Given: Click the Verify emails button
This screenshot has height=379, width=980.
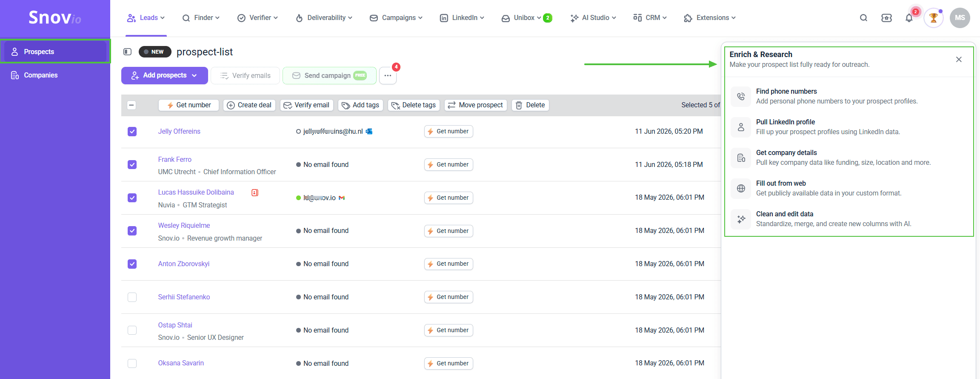Looking at the screenshot, I should click(x=246, y=75).
